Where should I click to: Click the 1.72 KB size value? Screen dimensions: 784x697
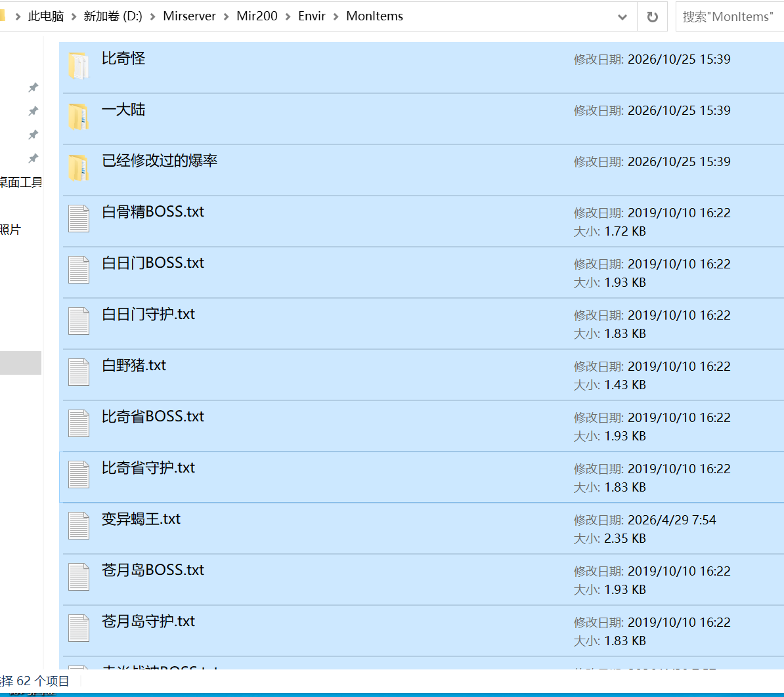pyautogui.click(x=625, y=231)
